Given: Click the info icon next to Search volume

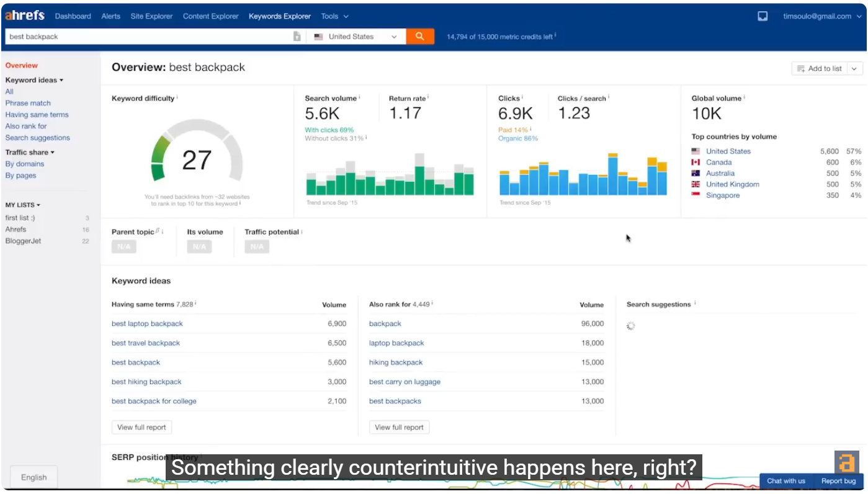Looking at the screenshot, I should pyautogui.click(x=359, y=97).
